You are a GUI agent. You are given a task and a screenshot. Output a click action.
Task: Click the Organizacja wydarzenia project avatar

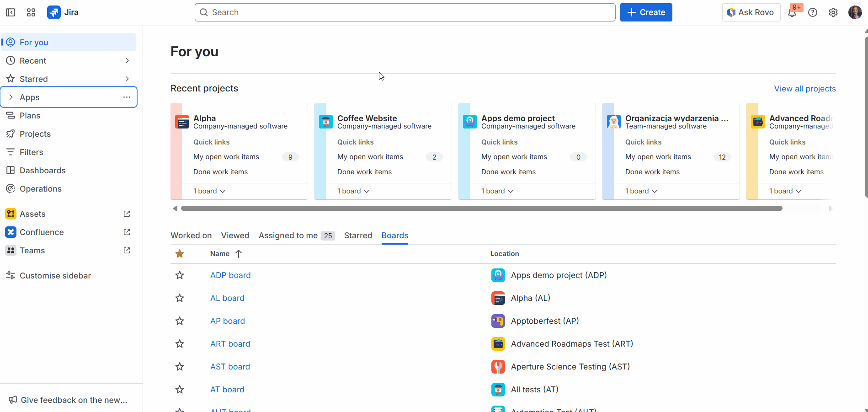click(614, 122)
